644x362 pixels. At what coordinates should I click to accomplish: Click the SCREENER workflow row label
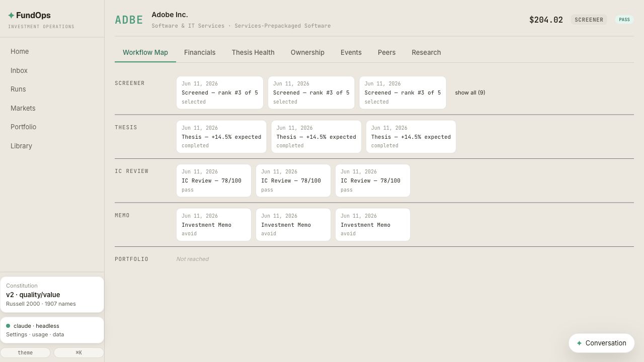tap(130, 83)
